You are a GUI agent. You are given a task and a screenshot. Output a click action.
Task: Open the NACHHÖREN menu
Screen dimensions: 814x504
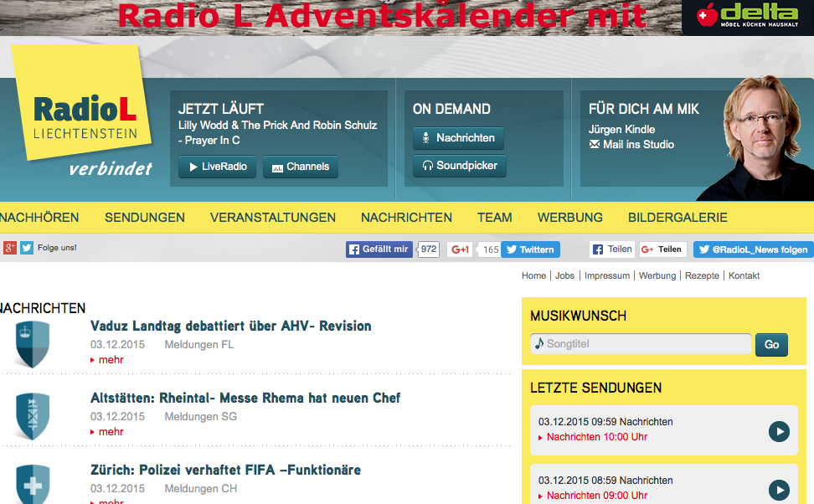pos(39,218)
